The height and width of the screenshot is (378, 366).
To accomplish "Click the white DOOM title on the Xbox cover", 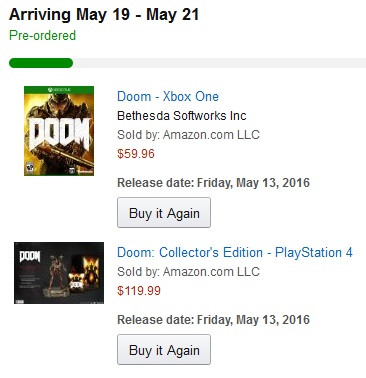I will coord(59,135).
